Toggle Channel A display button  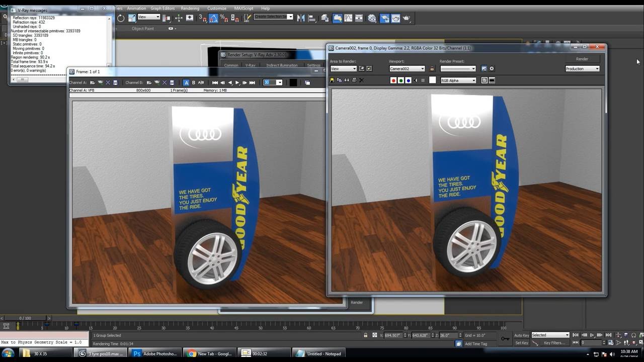point(186,82)
